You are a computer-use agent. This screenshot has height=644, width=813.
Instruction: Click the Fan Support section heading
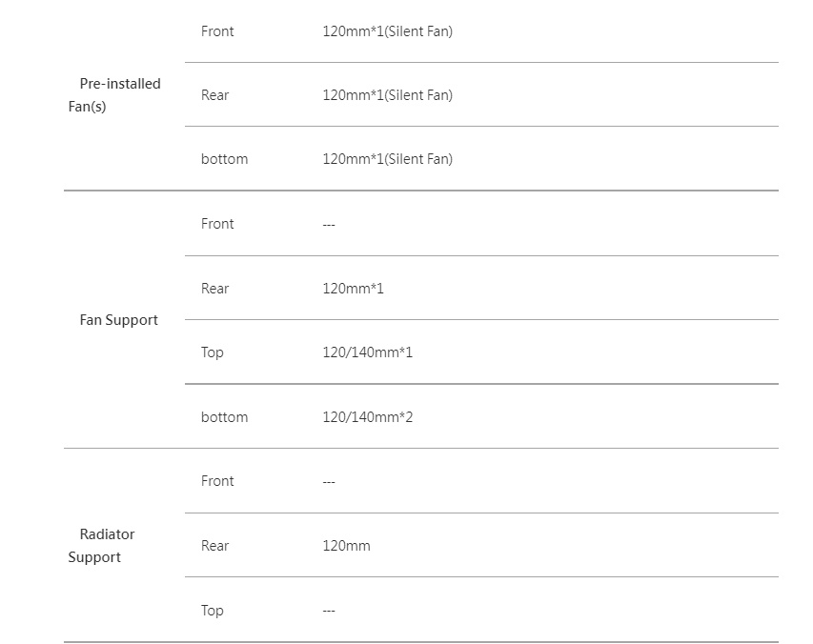click(x=118, y=320)
